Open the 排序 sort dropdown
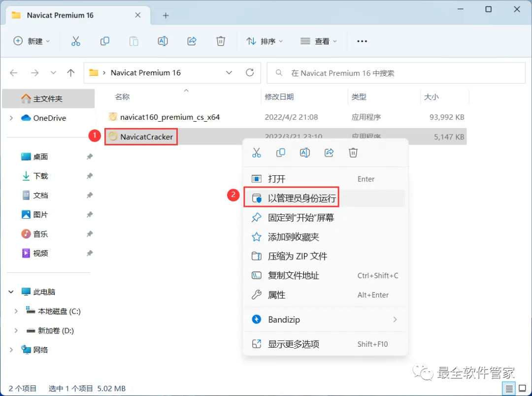This screenshot has width=532, height=396. [265, 41]
